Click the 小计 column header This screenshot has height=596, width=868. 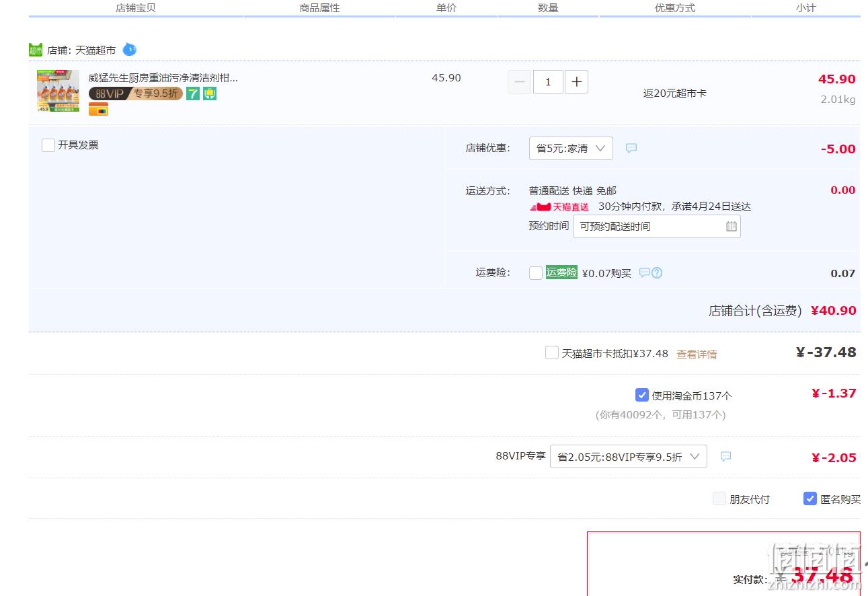tap(805, 8)
